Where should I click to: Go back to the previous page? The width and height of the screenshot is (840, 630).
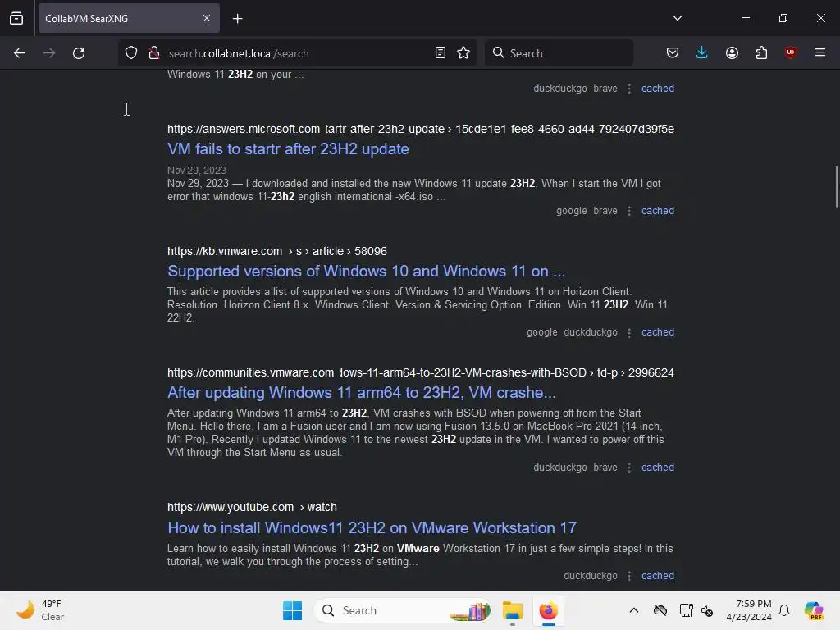pos(20,53)
